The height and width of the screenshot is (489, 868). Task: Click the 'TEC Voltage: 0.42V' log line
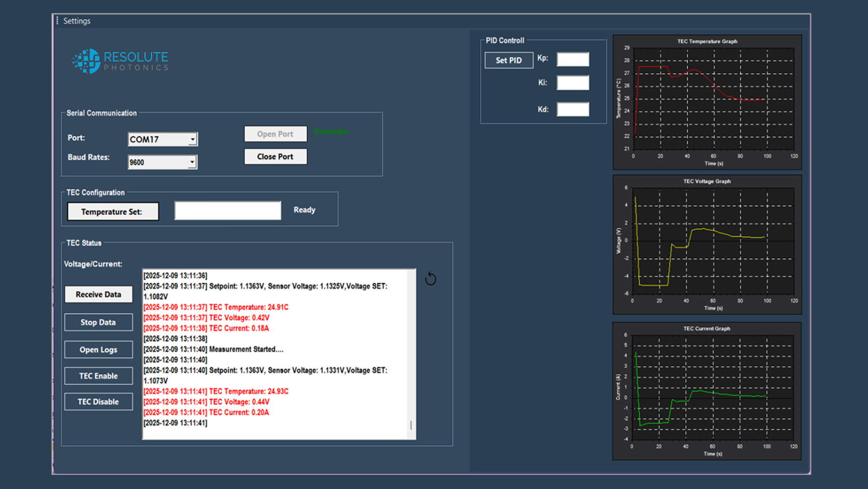point(207,318)
